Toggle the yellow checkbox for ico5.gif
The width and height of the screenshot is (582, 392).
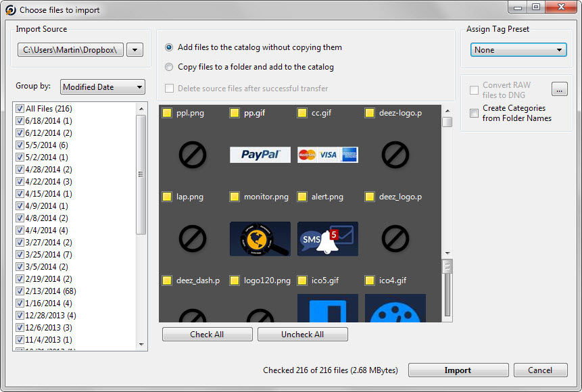302,280
